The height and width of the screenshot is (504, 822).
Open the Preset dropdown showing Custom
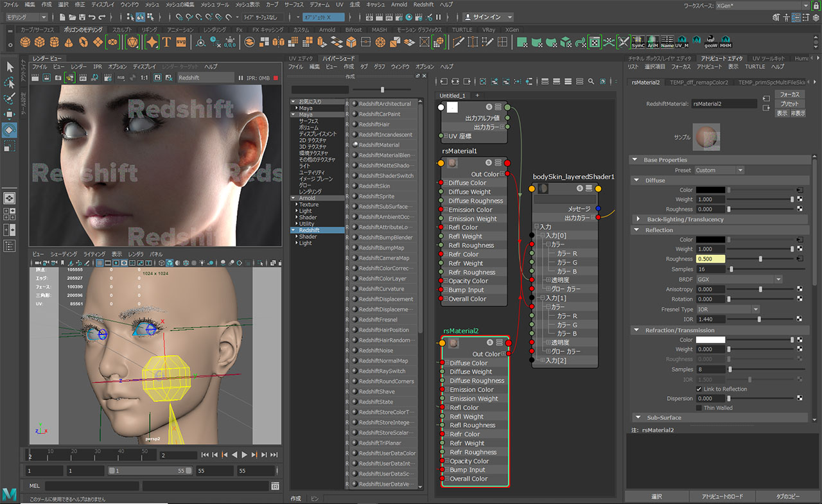click(x=720, y=170)
